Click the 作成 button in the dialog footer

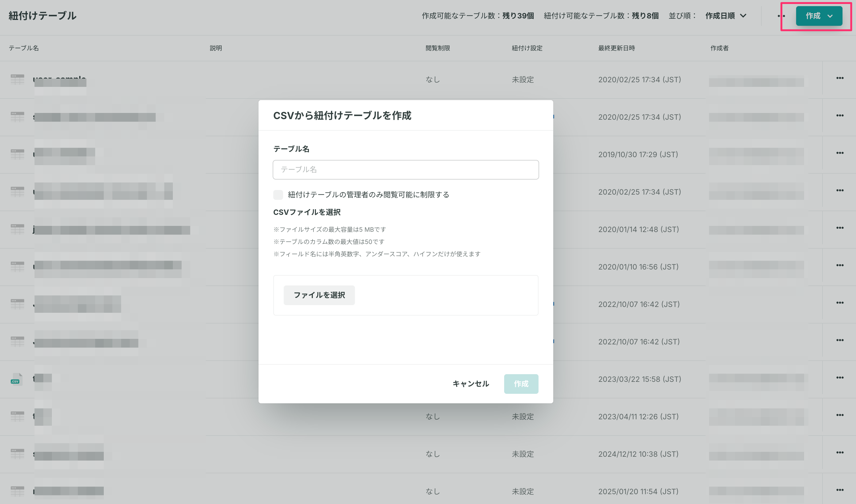tap(521, 384)
